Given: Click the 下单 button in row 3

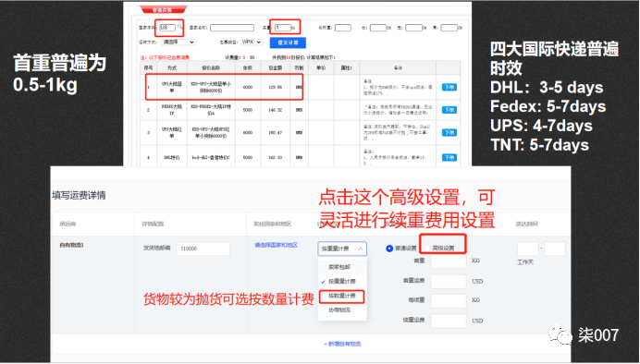Looking at the screenshot, I should point(449,132).
